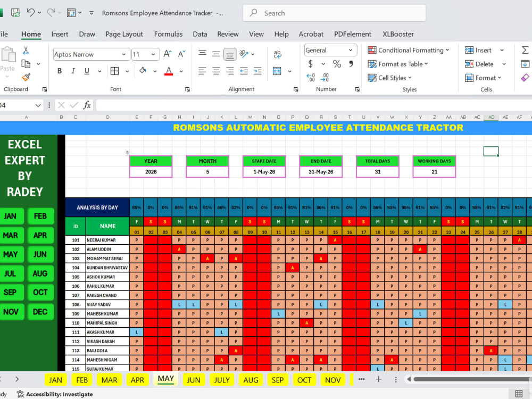Viewport: 532px width, 399px height.
Task: Click the Orientation text angle icon
Action: pos(244,54)
